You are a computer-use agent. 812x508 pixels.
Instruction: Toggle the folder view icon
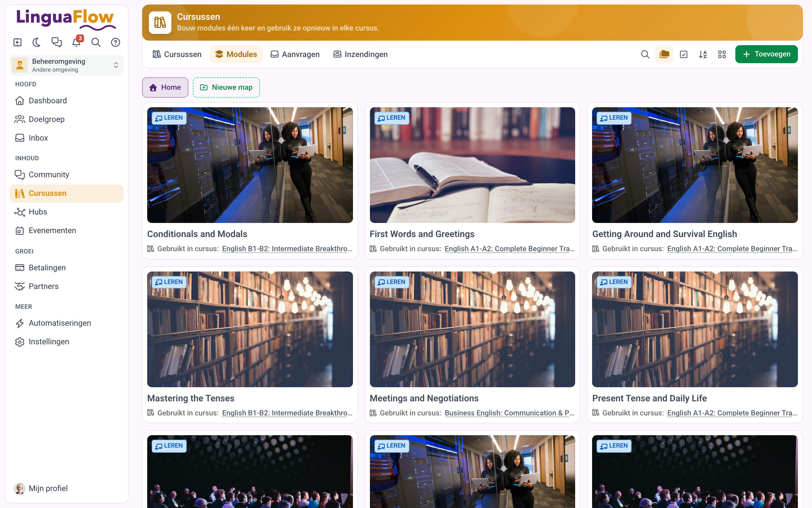coord(664,54)
